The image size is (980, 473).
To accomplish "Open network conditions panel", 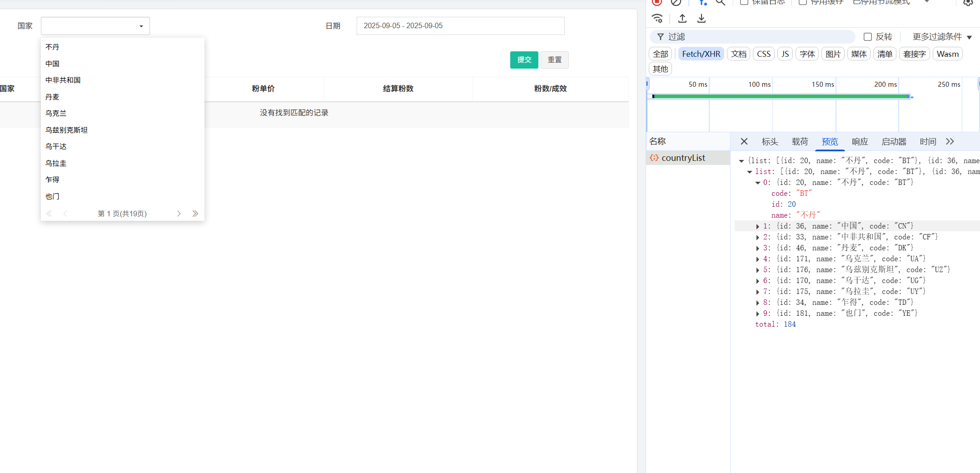I will pyautogui.click(x=657, y=18).
